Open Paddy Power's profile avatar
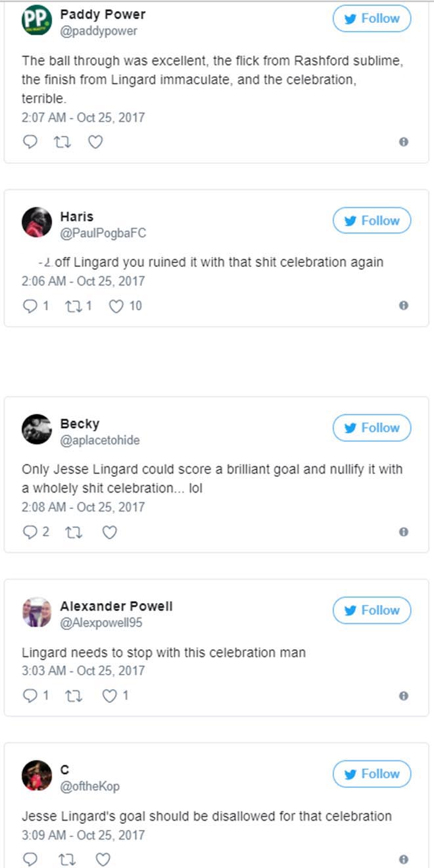Image resolution: width=434 pixels, height=868 pixels. 37,21
